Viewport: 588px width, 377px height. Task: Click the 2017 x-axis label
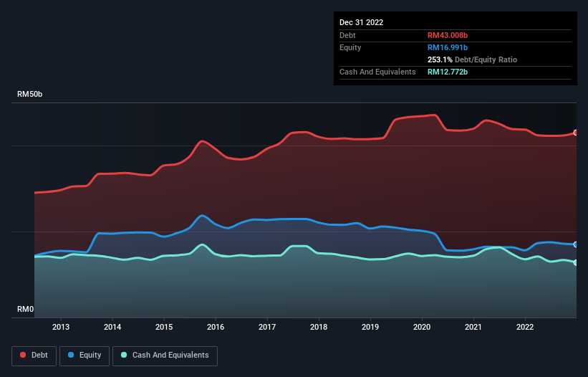267,327
